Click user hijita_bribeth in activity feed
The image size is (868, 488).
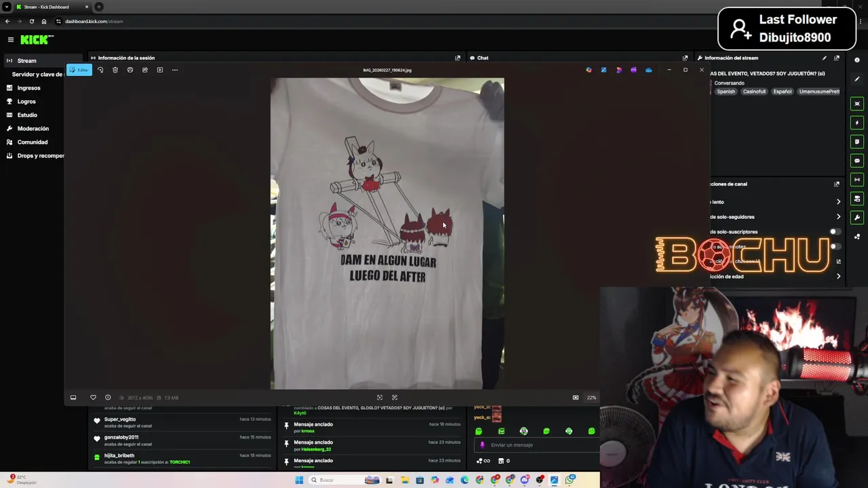[x=119, y=455]
